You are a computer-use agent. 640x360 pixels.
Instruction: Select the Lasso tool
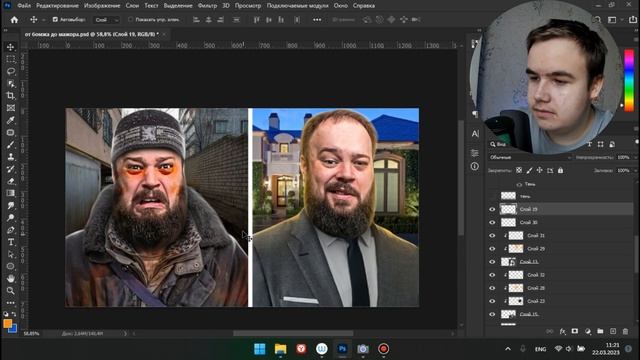(x=11, y=71)
